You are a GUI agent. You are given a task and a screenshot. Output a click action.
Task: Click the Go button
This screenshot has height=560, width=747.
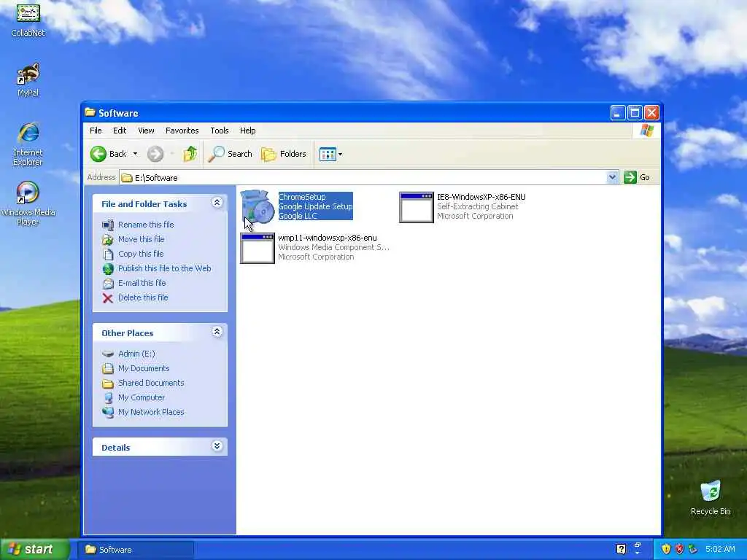click(637, 177)
